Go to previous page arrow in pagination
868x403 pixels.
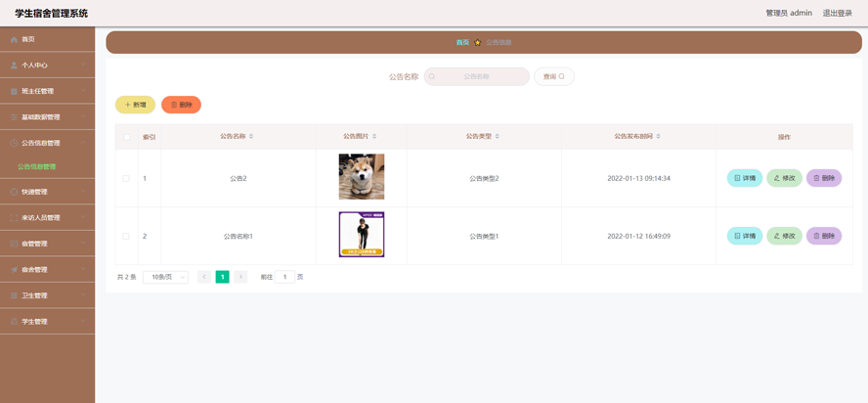tap(204, 277)
